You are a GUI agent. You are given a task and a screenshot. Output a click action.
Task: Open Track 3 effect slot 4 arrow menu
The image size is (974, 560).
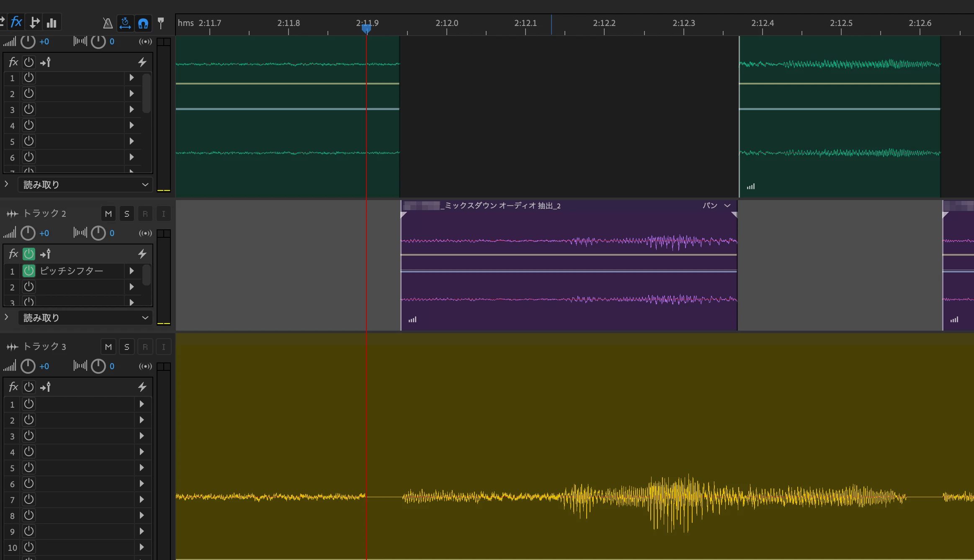click(x=142, y=452)
